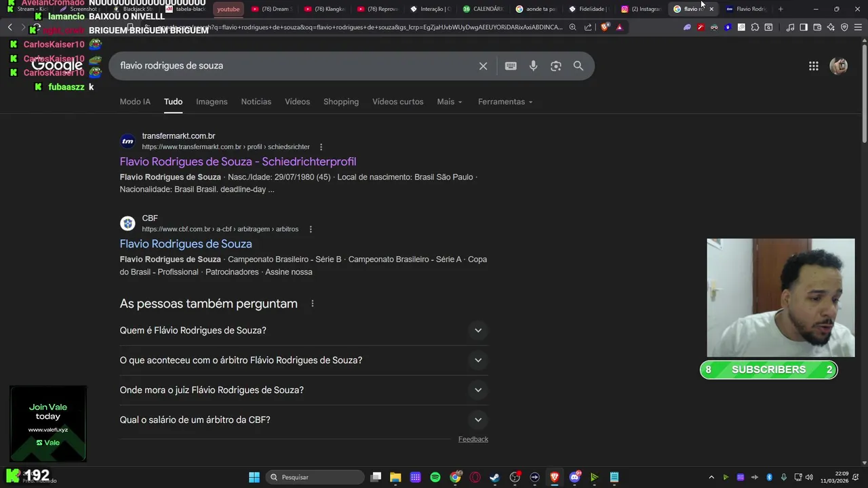Switch to the '(2) Instagram' browser tab
Image resolution: width=868 pixels, height=488 pixels.
click(641, 9)
